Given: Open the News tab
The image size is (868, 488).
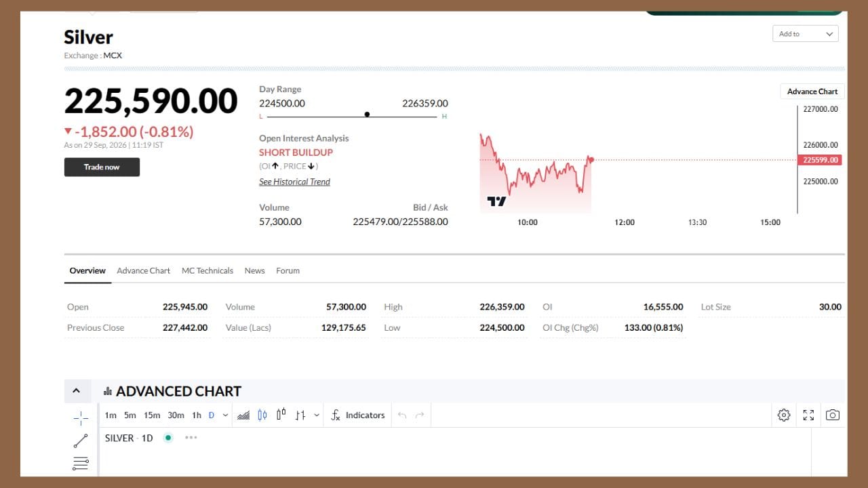Looking at the screenshot, I should point(255,270).
